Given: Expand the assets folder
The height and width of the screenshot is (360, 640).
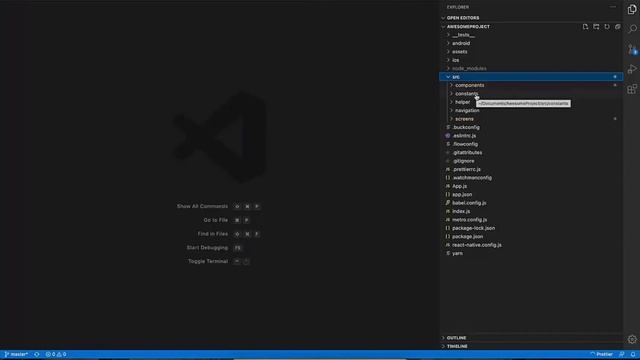Looking at the screenshot, I should (x=531, y=52).
